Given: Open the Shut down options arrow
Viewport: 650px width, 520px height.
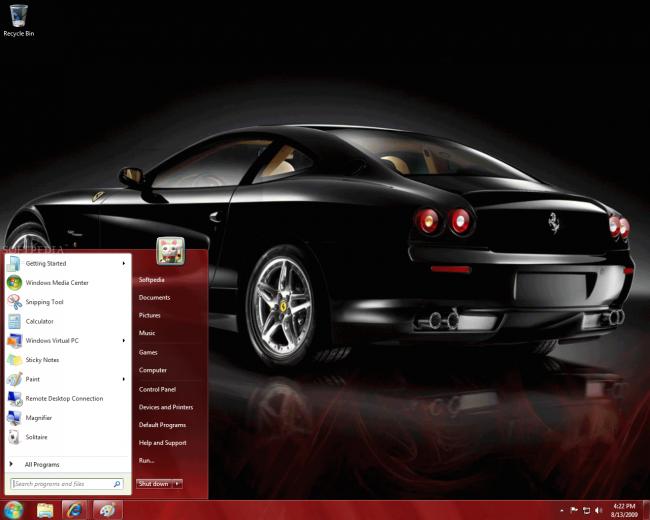Looking at the screenshot, I should click(x=177, y=484).
